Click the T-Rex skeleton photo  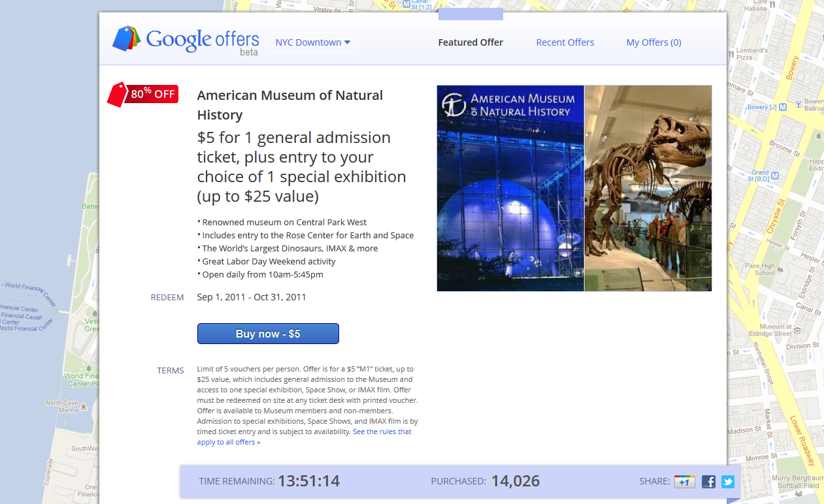648,188
